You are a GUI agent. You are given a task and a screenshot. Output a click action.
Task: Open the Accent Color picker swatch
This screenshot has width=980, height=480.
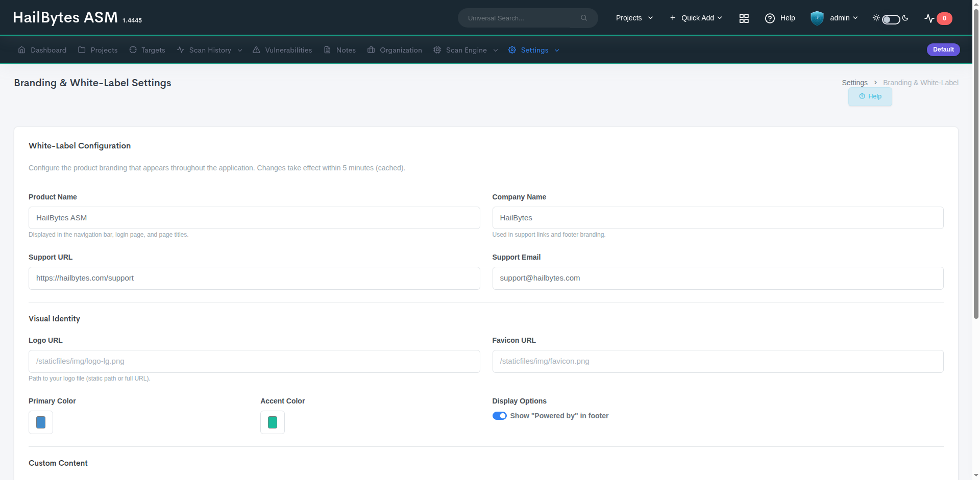[x=273, y=422]
